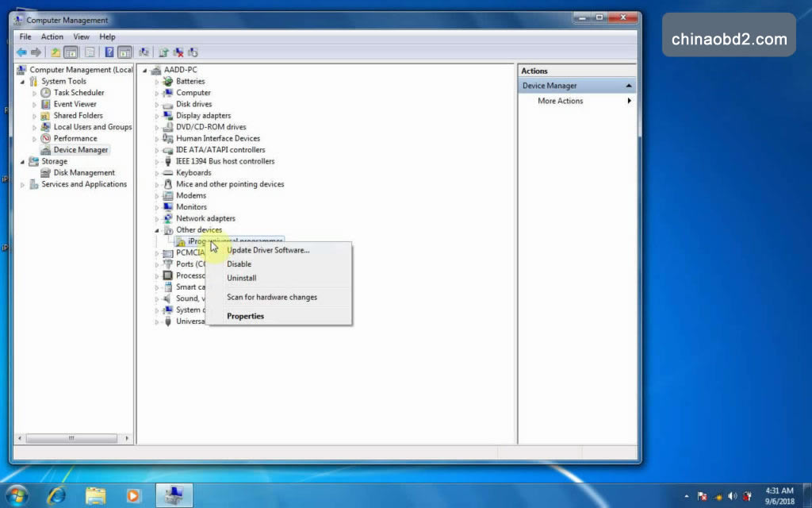Expand the Network adapters category arrow
The image size is (812, 508).
click(157, 219)
